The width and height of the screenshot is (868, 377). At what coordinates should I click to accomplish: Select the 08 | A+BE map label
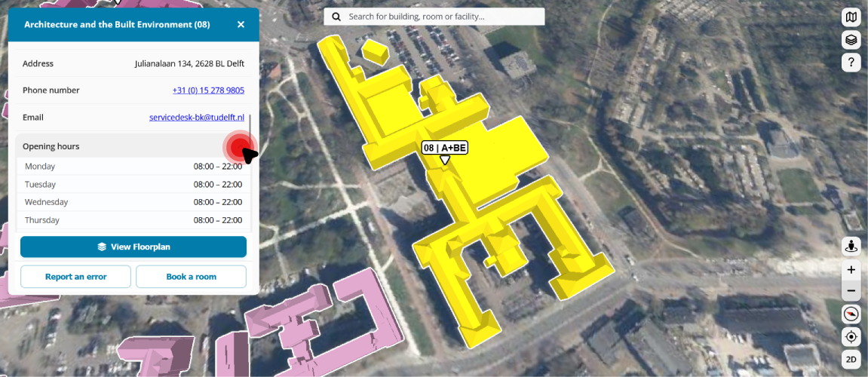tap(444, 148)
